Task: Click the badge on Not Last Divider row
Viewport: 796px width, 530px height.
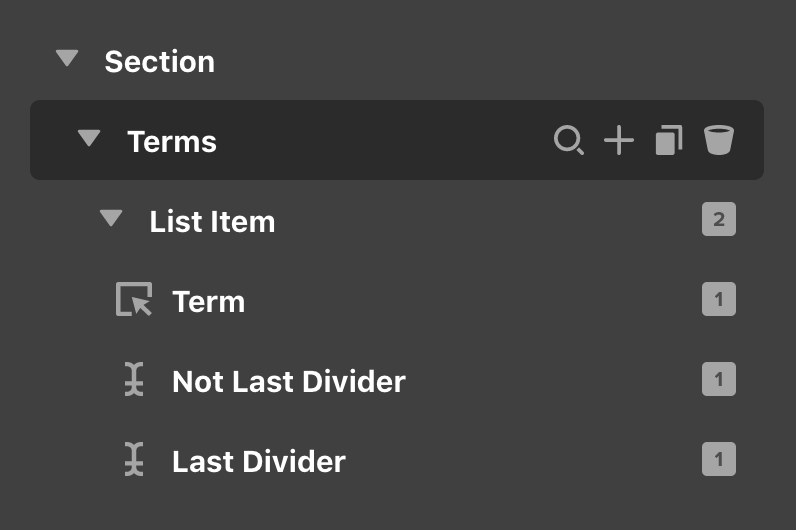Action: 718,379
